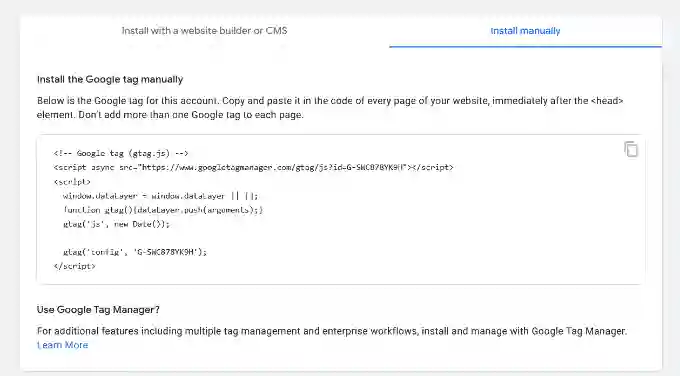Click the <head> element mention in the instructions
680x376 pixels.
tap(607, 101)
